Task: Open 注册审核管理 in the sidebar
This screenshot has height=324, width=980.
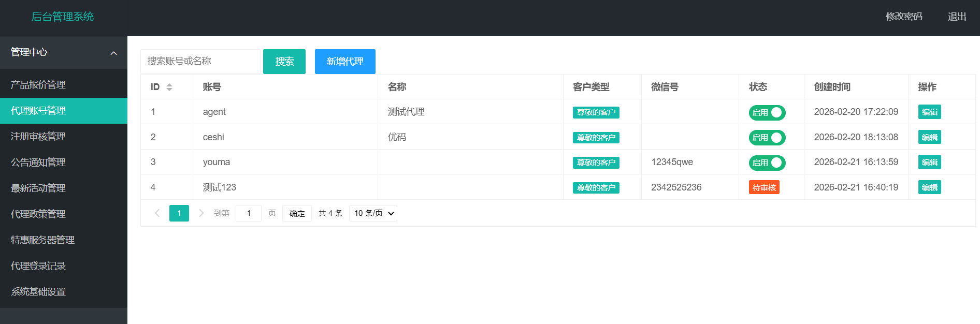Action: click(x=38, y=137)
